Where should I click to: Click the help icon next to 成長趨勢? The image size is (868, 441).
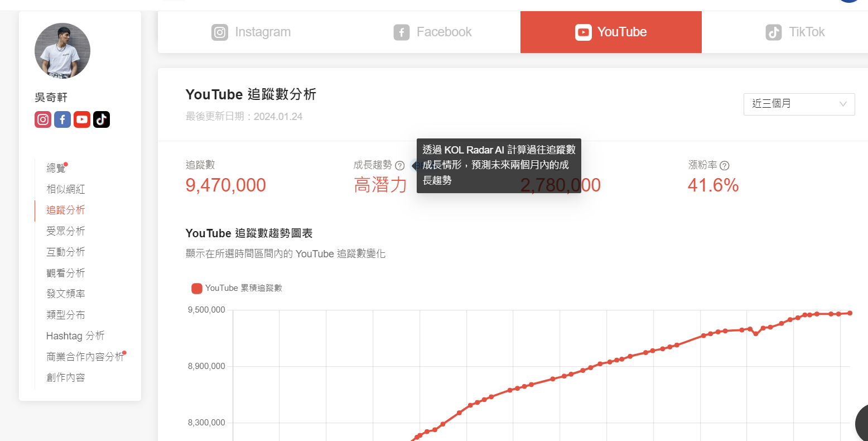tap(399, 166)
